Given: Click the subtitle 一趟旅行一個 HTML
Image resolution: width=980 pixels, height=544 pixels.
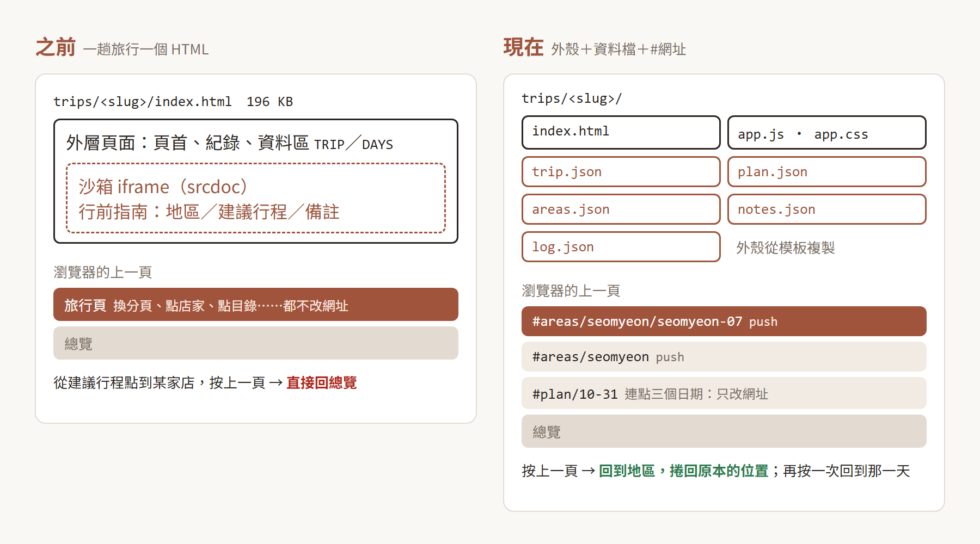Looking at the screenshot, I should tap(146, 50).
